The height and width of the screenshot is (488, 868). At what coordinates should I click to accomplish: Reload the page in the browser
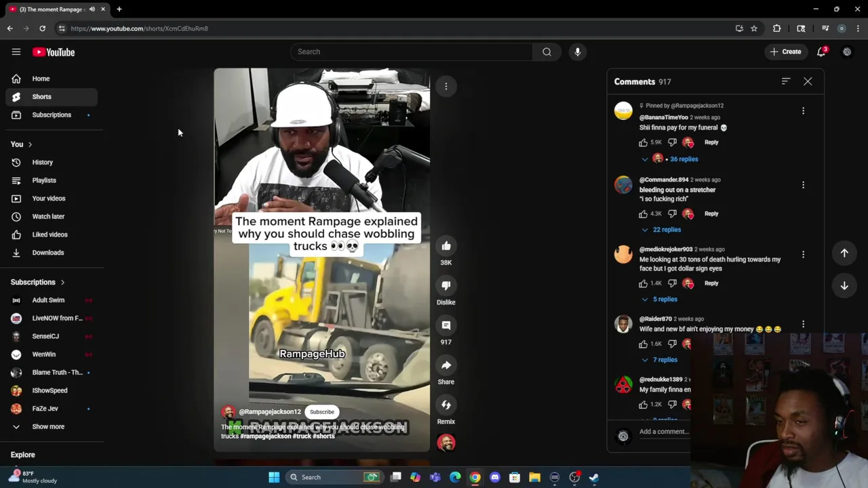pyautogui.click(x=42, y=28)
